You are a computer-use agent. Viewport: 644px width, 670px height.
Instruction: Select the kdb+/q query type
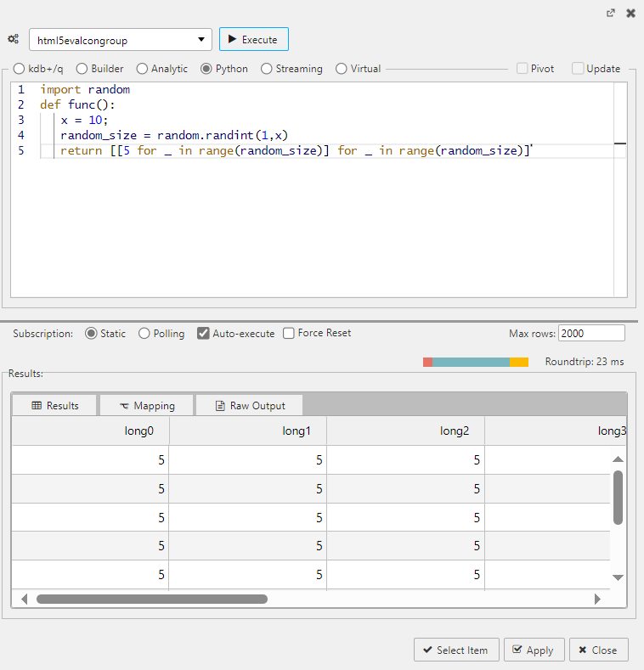[x=19, y=69]
